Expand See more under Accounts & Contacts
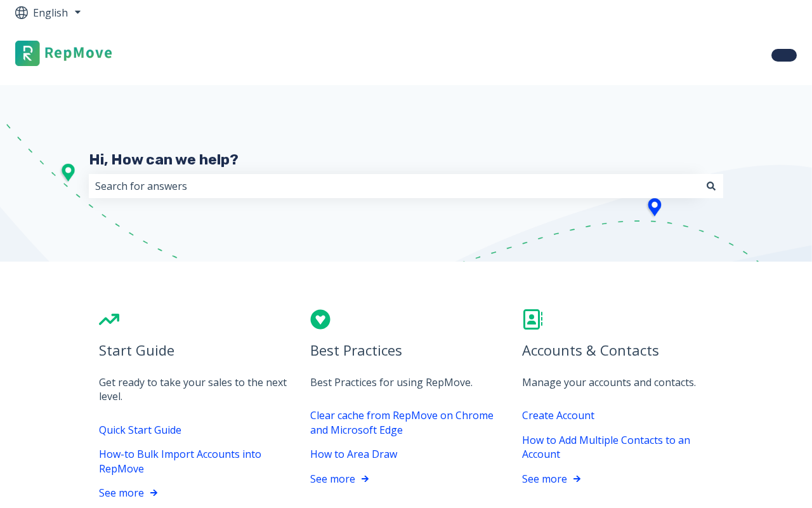The width and height of the screenshot is (812, 508). tap(551, 479)
